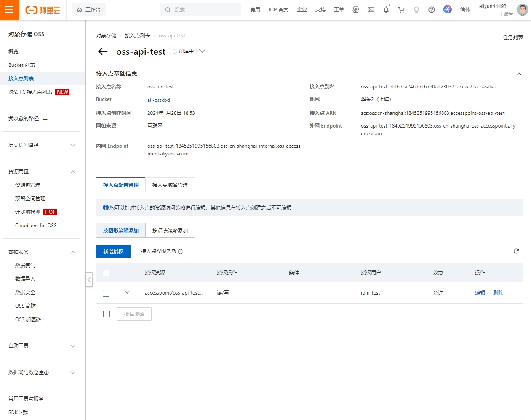531x420 pixels.
Task: Expand the 历史访问路径 sidebar section
Action: [73, 145]
